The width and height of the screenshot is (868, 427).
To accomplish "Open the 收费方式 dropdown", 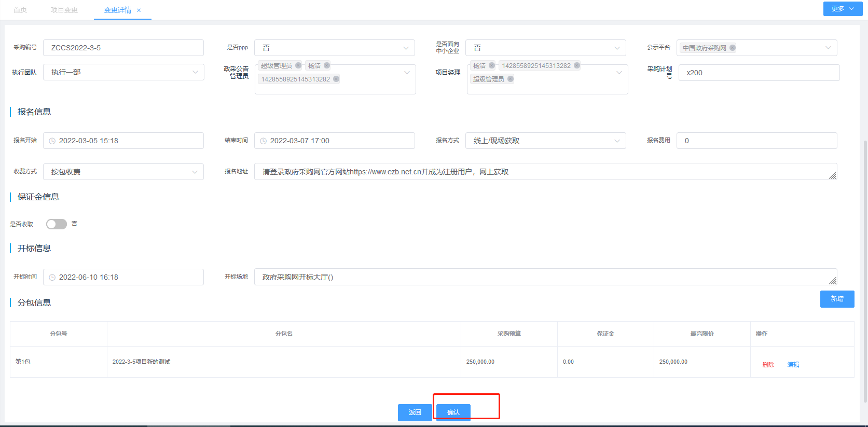I will click(x=123, y=172).
